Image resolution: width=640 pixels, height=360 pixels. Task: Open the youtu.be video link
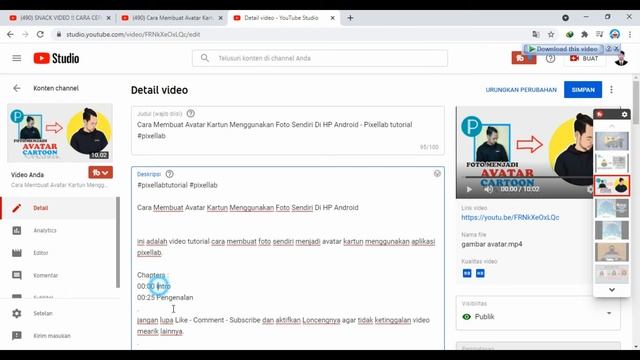[510, 218]
